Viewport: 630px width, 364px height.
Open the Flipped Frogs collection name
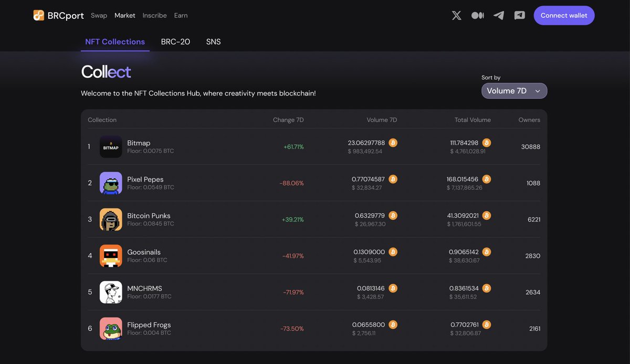tap(149, 325)
